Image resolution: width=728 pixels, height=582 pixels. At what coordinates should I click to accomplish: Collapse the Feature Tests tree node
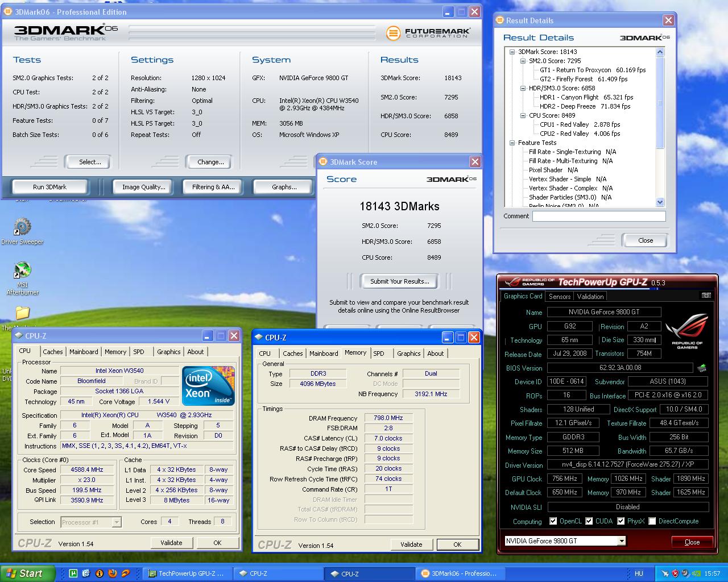point(512,143)
